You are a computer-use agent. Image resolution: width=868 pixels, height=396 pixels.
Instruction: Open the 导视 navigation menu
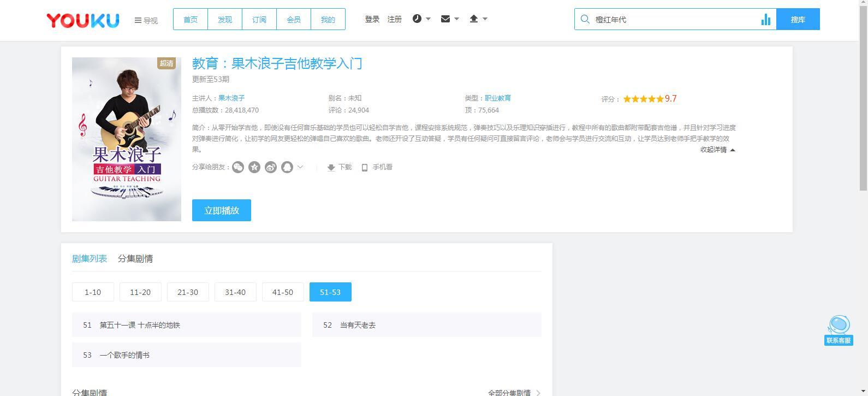tap(146, 20)
